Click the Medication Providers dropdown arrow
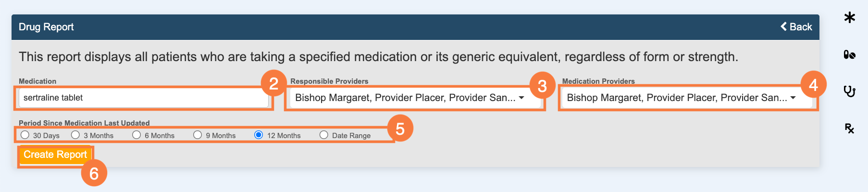Image resolution: width=868 pixels, height=192 pixels. tap(793, 98)
